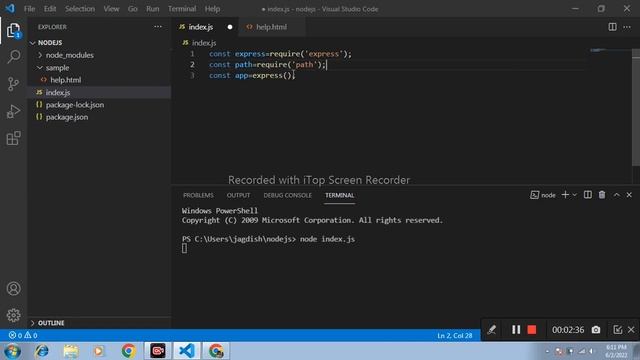The image size is (640, 360).
Task: Maximize the panel size chevron
Action: pyautogui.click(x=616, y=195)
